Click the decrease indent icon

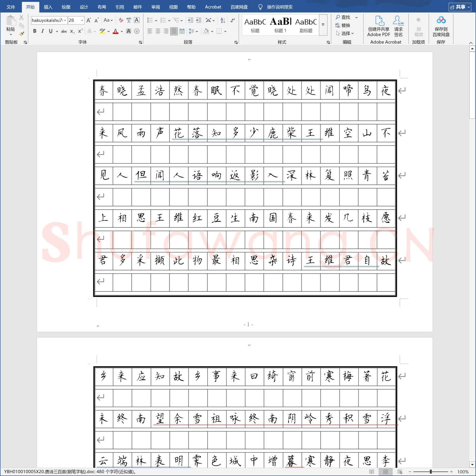pyautogui.click(x=190, y=20)
